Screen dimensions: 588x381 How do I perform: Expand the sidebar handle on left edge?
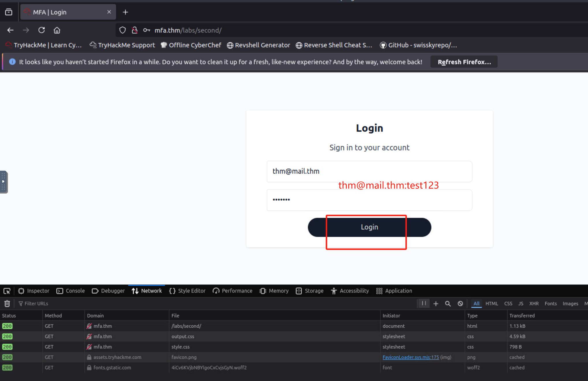pos(3,182)
